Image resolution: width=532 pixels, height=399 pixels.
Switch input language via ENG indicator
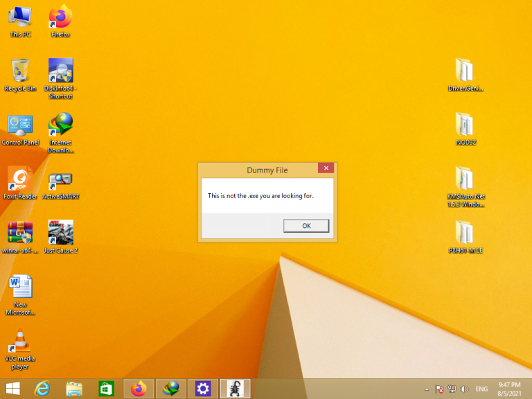pos(481,389)
